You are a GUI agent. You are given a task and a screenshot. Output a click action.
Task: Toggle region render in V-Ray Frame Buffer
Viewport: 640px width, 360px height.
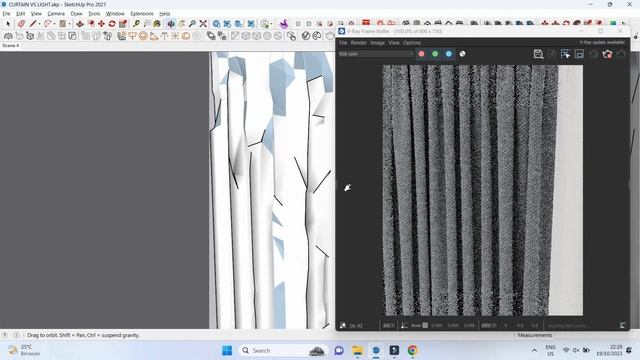point(565,54)
